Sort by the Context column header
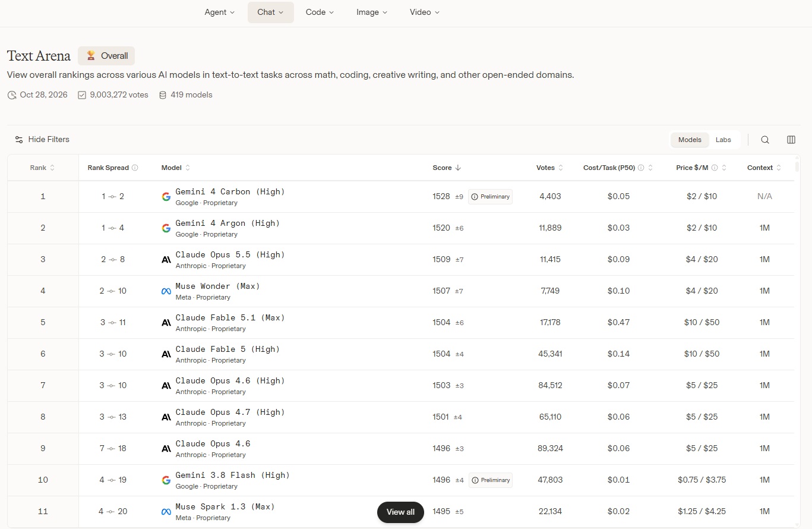This screenshot has height=529, width=812. click(x=764, y=168)
